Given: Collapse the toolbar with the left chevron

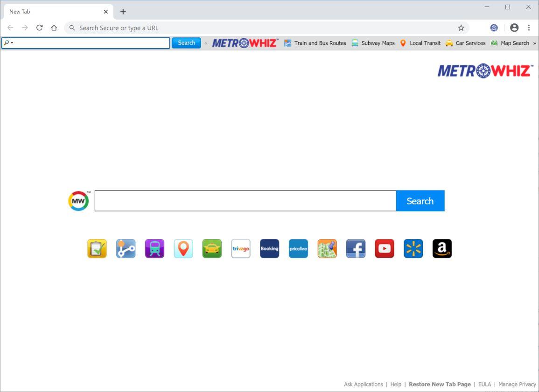Looking at the screenshot, I should pyautogui.click(x=206, y=43).
